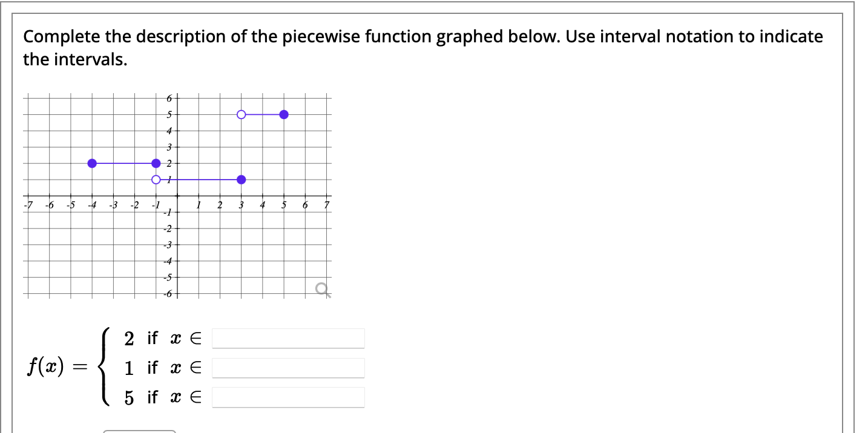Click the partially visible button below the answer fields

pos(138,431)
